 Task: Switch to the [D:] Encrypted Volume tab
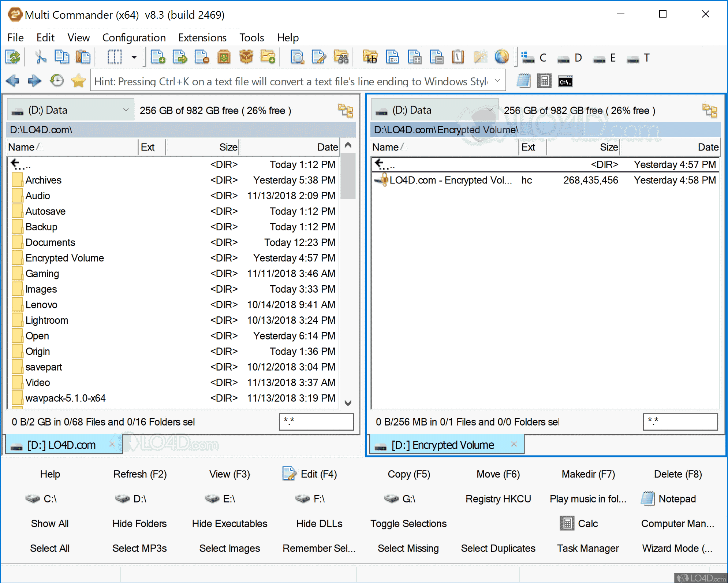(x=443, y=445)
